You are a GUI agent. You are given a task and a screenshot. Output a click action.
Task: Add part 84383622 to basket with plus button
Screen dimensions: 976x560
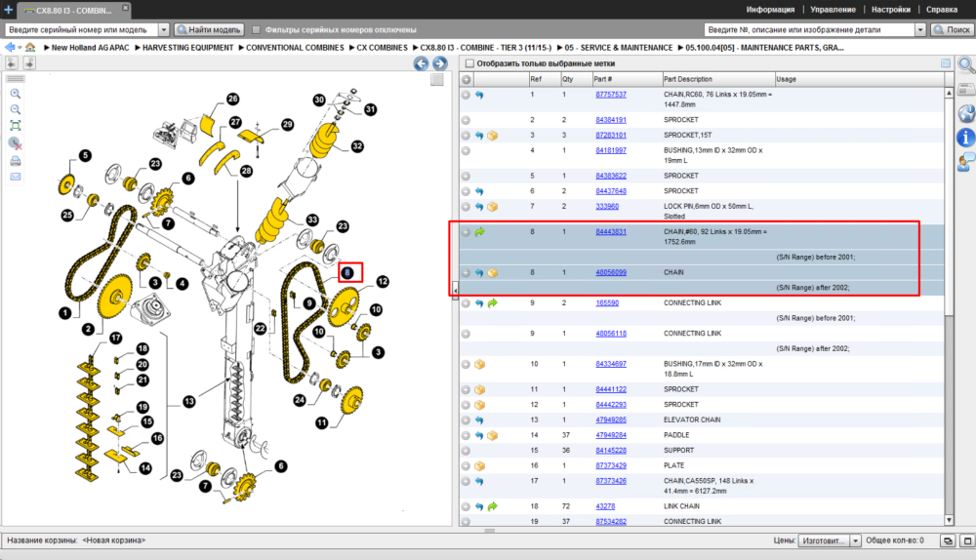click(466, 176)
